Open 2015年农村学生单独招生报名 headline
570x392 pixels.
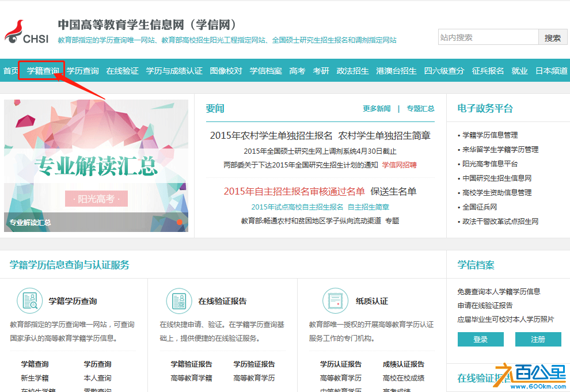tap(271, 135)
